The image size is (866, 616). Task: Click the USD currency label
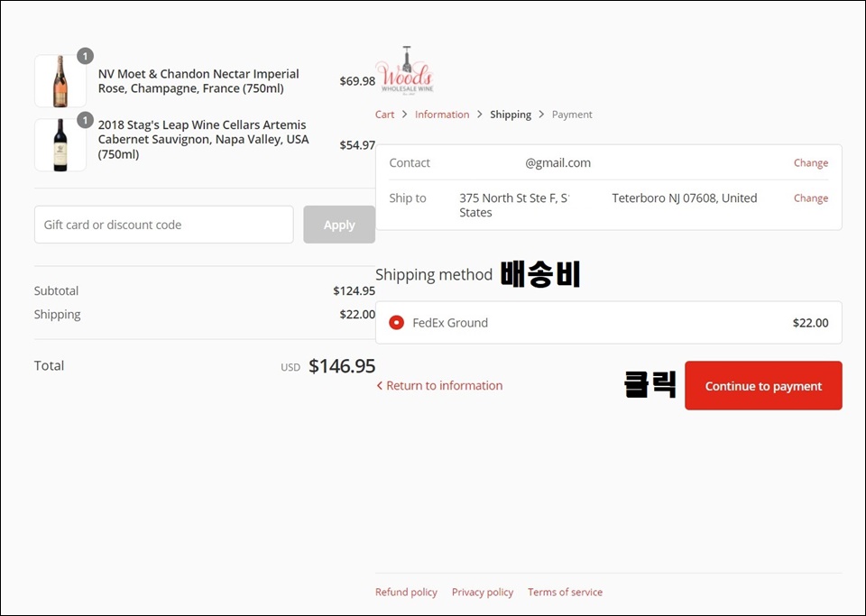[290, 368]
